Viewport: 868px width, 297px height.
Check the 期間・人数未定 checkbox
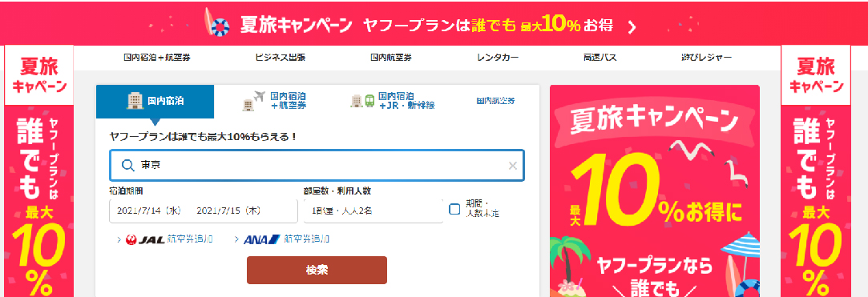454,209
